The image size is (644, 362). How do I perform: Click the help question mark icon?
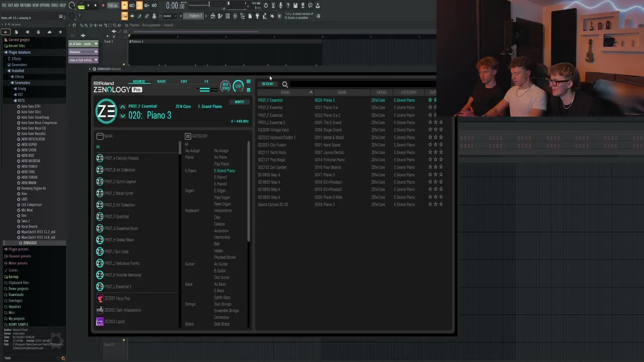click(288, 6)
